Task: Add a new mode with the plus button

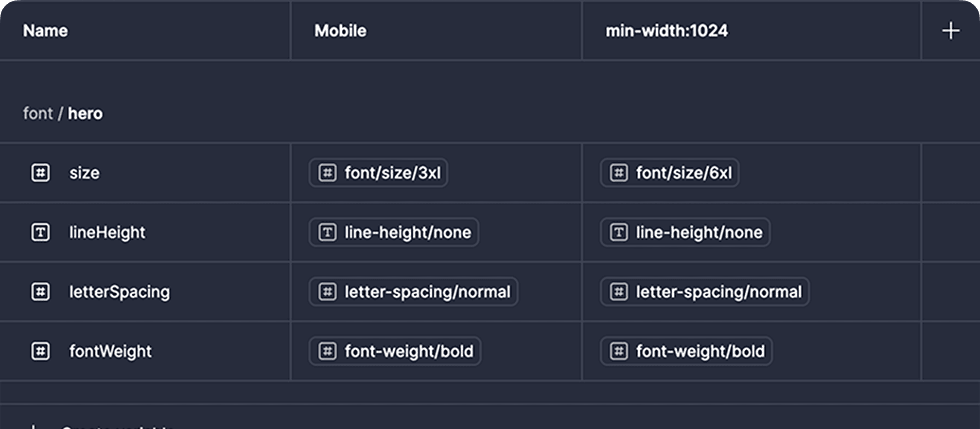Action: pyautogui.click(x=950, y=31)
